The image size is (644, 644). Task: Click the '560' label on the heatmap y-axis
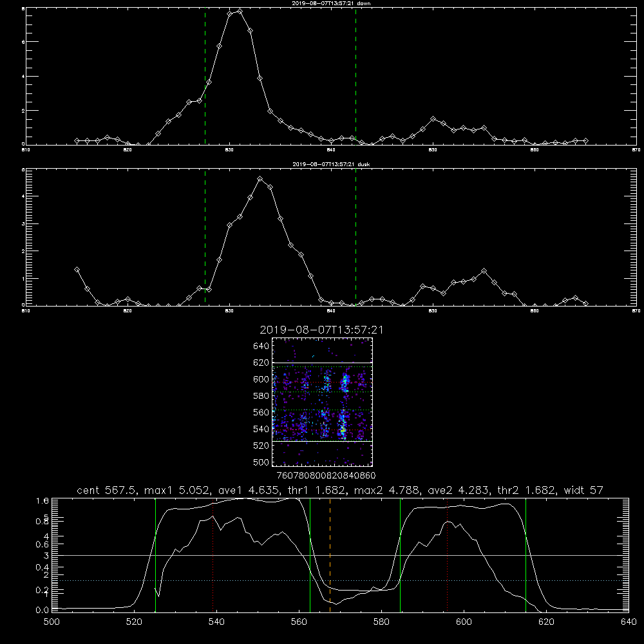click(x=261, y=412)
